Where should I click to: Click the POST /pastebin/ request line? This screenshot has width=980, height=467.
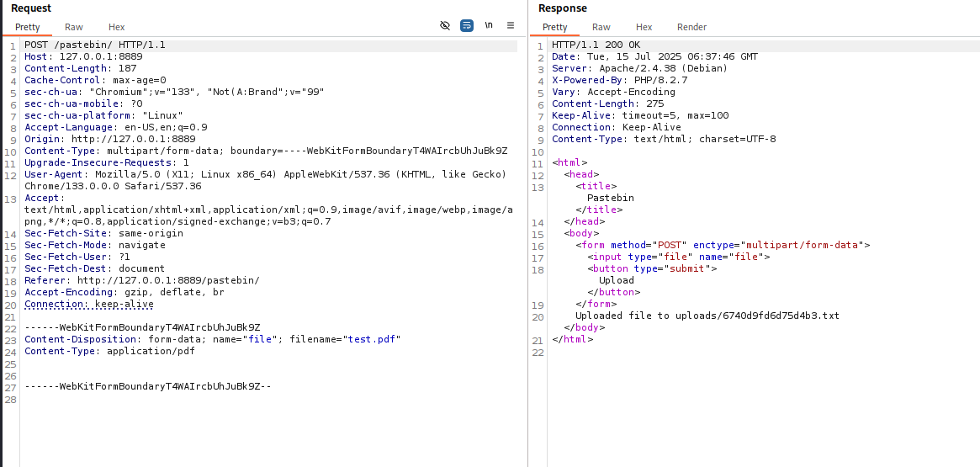tap(94, 45)
